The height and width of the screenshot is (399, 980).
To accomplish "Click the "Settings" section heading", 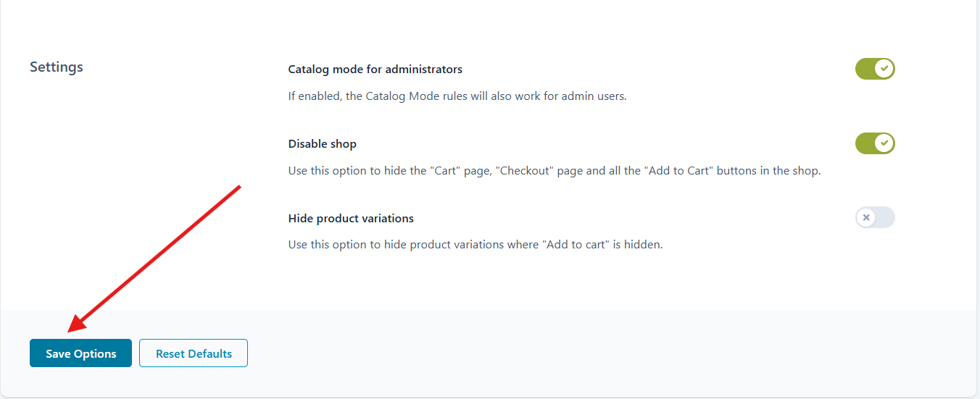I will click(x=57, y=67).
